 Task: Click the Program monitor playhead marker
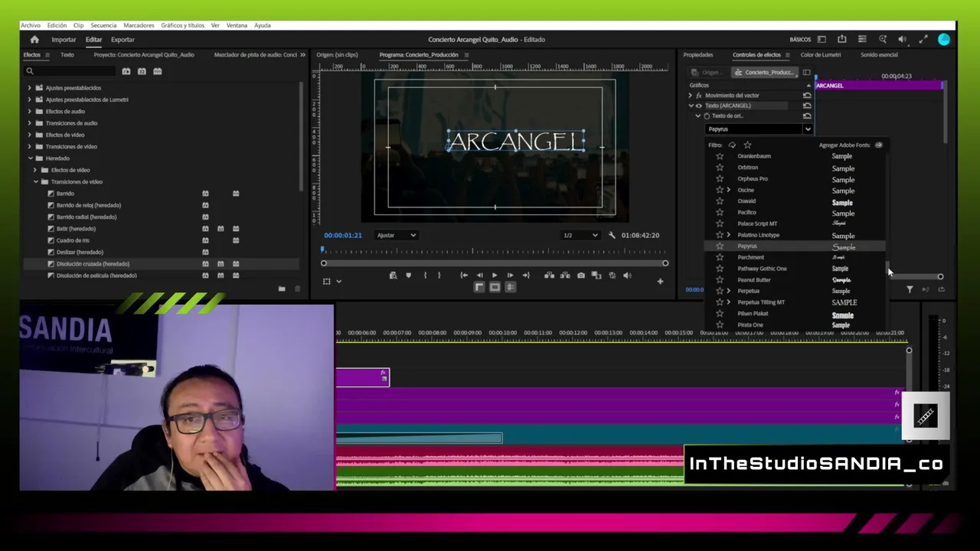(322, 250)
